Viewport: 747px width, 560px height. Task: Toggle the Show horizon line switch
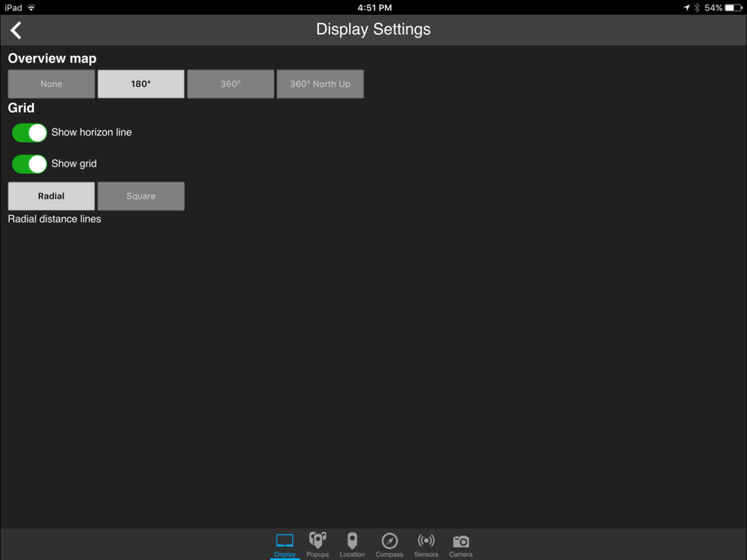29,132
